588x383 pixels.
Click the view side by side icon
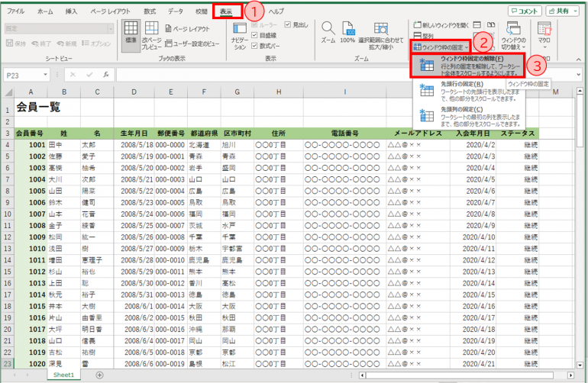(491, 25)
